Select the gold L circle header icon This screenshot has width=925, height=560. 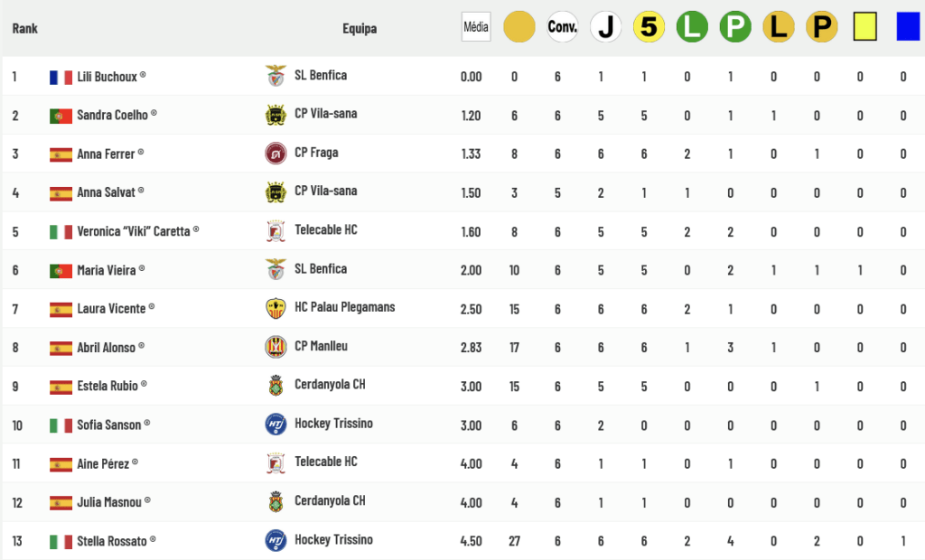point(779,27)
